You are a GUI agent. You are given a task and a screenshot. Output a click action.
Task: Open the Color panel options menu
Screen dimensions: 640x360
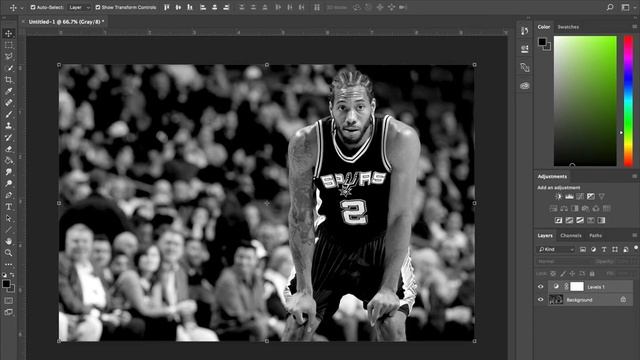[634, 27]
